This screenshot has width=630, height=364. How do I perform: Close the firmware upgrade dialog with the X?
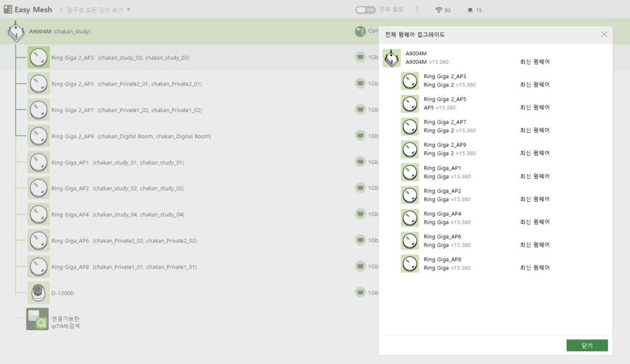pos(604,34)
